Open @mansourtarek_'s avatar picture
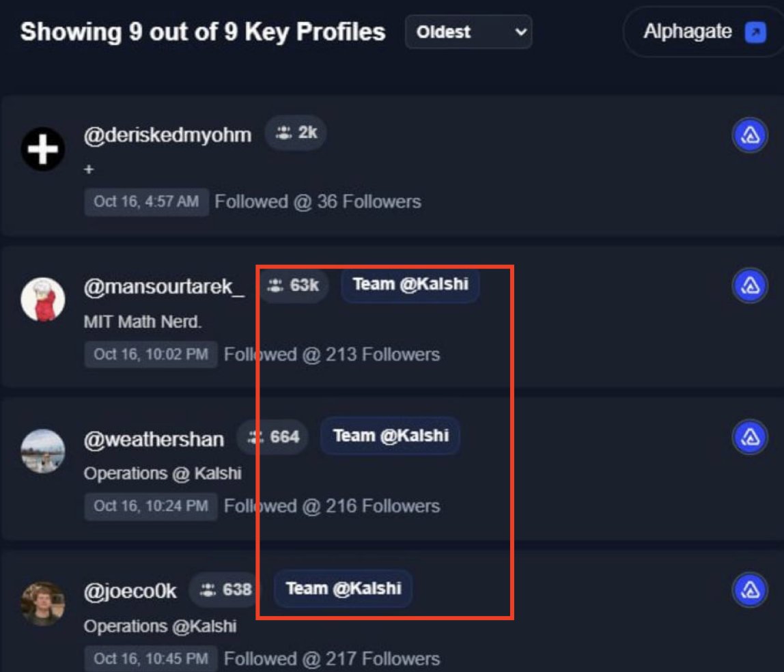This screenshot has height=672, width=784. coord(42,299)
